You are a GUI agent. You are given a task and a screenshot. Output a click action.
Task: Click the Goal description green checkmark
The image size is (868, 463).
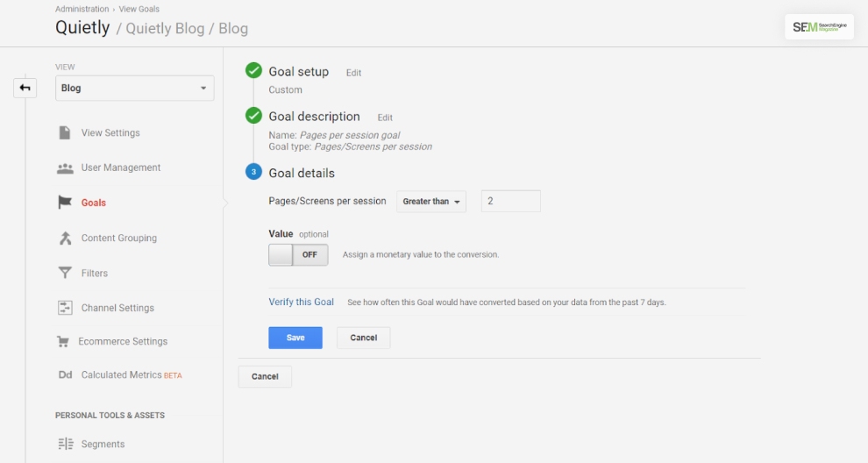(x=253, y=115)
